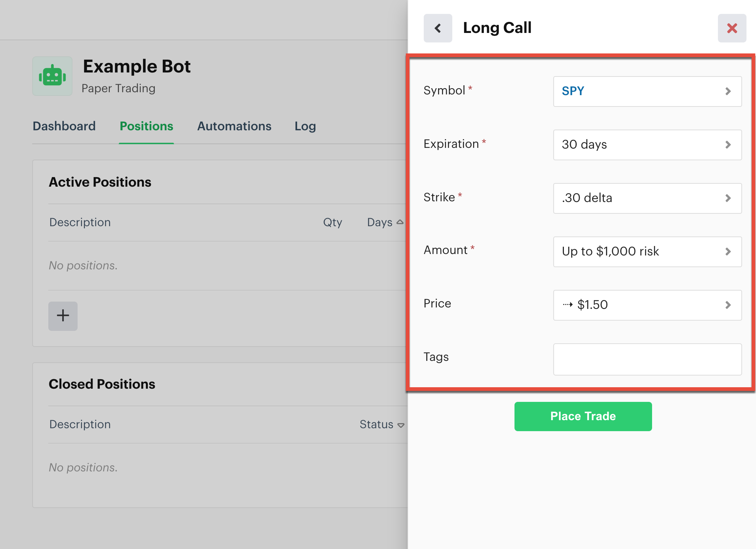
Task: Click the Closed Positions heading
Action: 102,384
